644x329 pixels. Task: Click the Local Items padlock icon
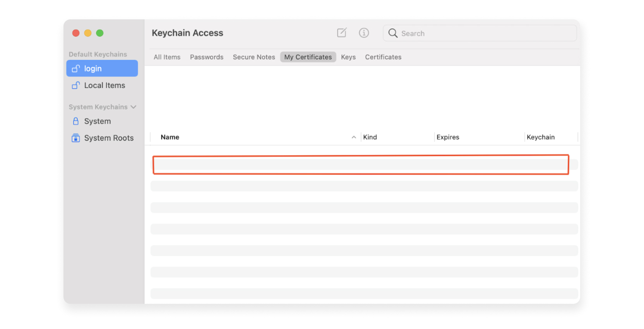pyautogui.click(x=76, y=86)
